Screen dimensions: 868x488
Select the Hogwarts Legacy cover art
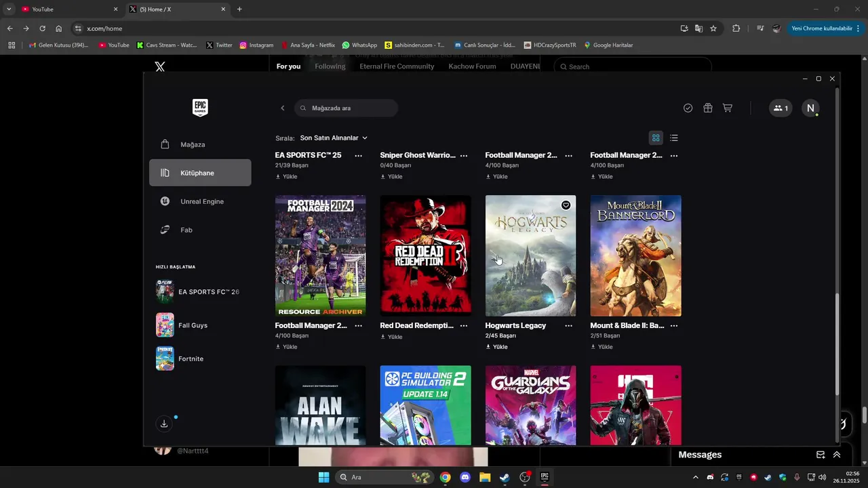pos(530,256)
